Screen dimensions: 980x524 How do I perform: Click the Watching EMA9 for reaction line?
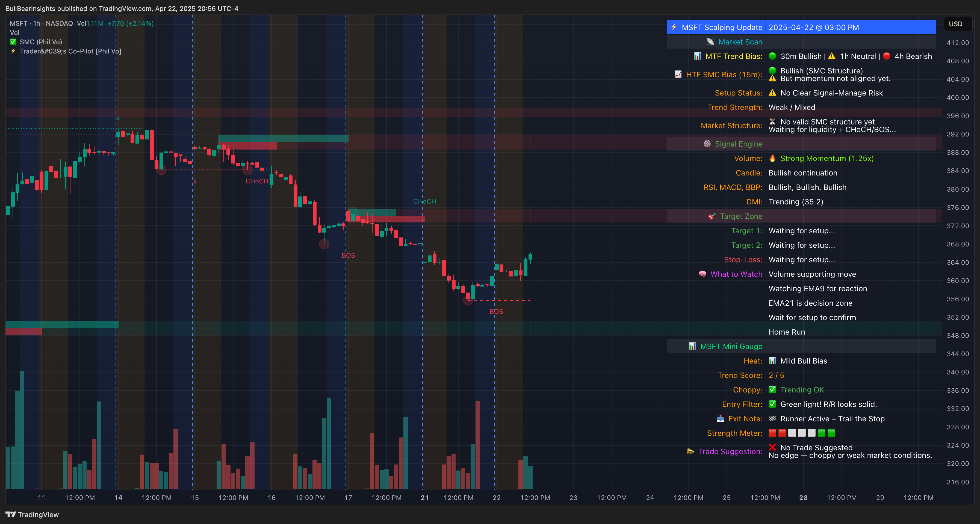point(817,289)
